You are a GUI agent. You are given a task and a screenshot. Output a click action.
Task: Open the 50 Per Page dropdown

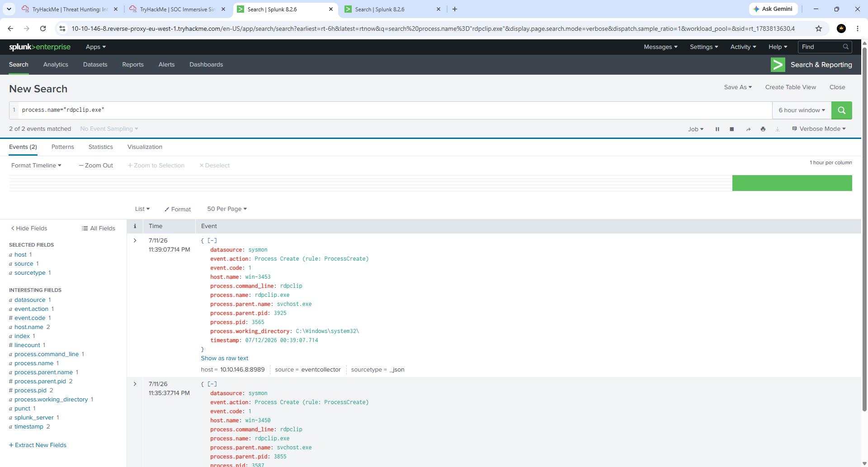pos(227,209)
